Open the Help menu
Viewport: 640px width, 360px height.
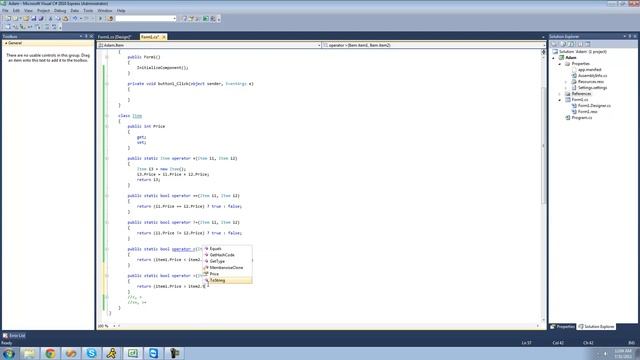pos(121,11)
